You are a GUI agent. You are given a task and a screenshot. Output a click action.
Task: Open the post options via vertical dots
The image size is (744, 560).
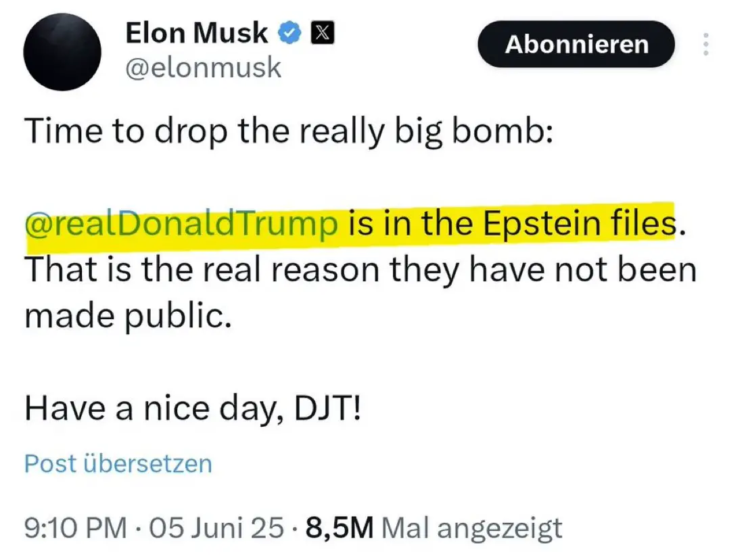coord(705,44)
